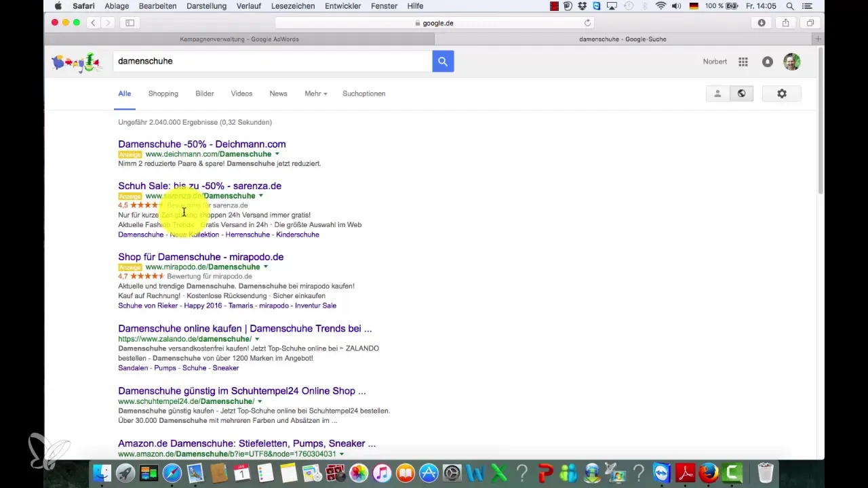Screen dimensions: 868x488
Task: Click the Sneaker sitelink under Zalando
Action: pyautogui.click(x=225, y=368)
